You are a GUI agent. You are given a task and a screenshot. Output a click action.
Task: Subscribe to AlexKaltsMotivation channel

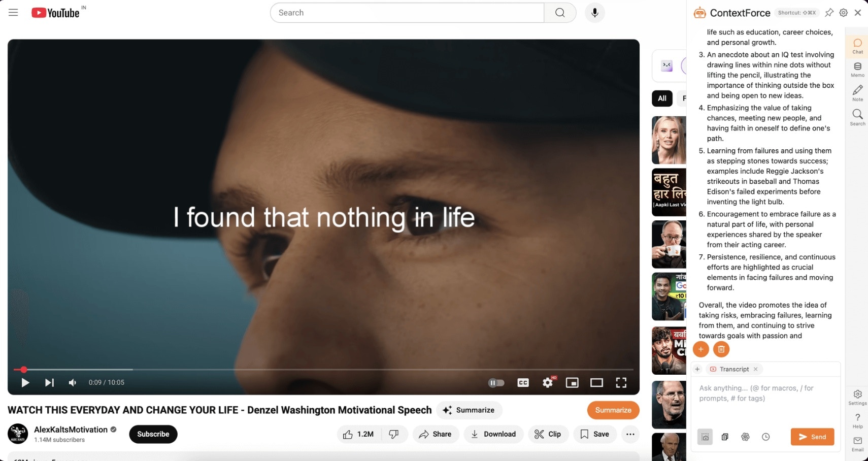point(153,434)
